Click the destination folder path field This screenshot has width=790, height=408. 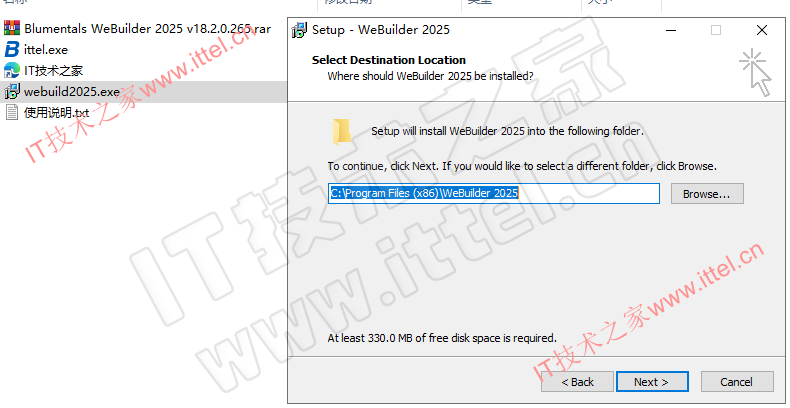pyautogui.click(x=494, y=194)
